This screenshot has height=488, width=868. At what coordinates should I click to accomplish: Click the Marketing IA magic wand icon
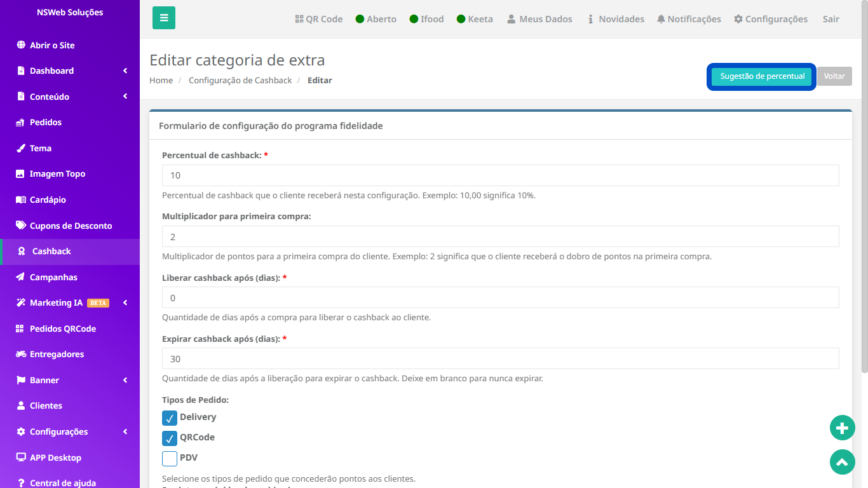tap(20, 302)
